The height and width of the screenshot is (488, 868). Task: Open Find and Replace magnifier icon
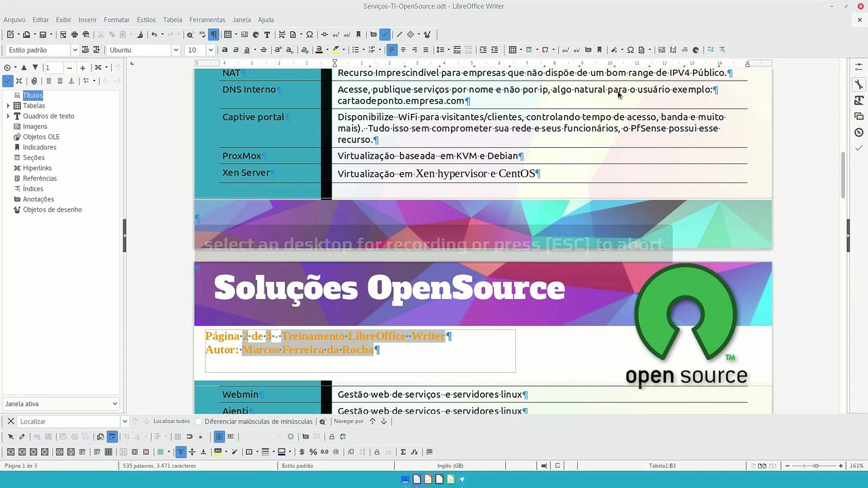coord(190,35)
